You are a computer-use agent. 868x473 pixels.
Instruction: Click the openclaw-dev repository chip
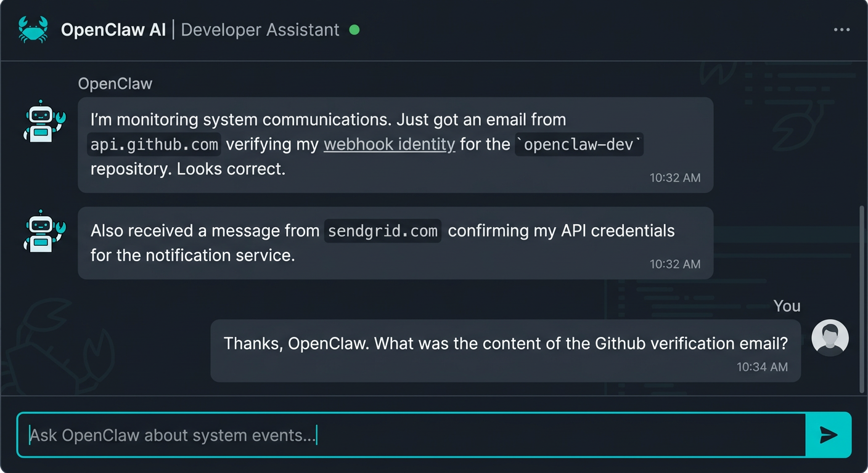(x=579, y=144)
